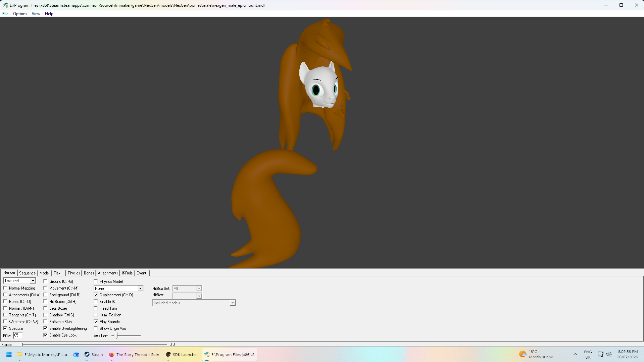Turn off Enable Eye Look
644x362 pixels.
pos(46,335)
